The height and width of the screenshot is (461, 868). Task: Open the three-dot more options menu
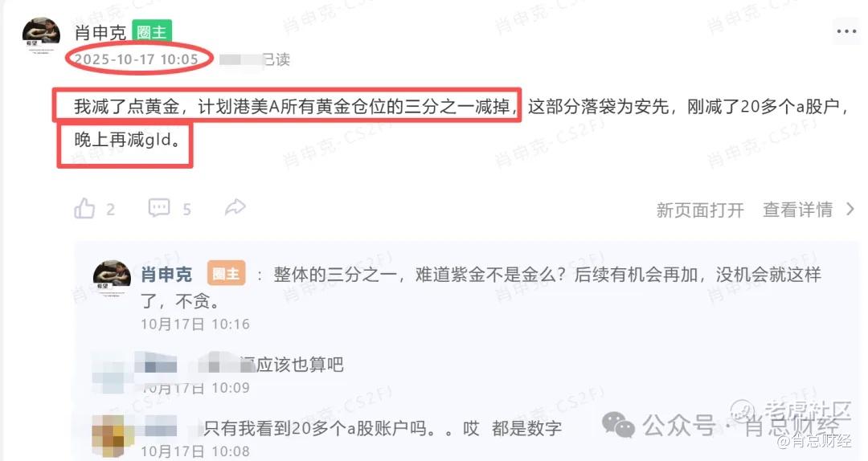pyautogui.click(x=846, y=31)
